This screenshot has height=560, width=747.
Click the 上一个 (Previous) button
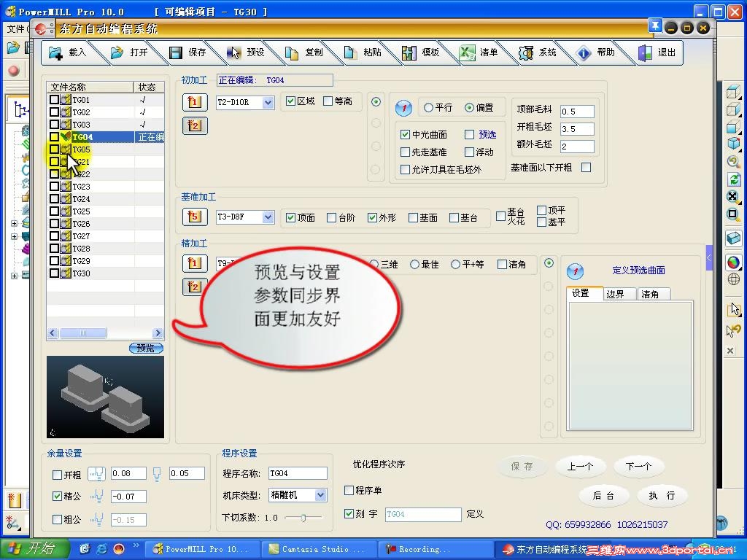[580, 467]
